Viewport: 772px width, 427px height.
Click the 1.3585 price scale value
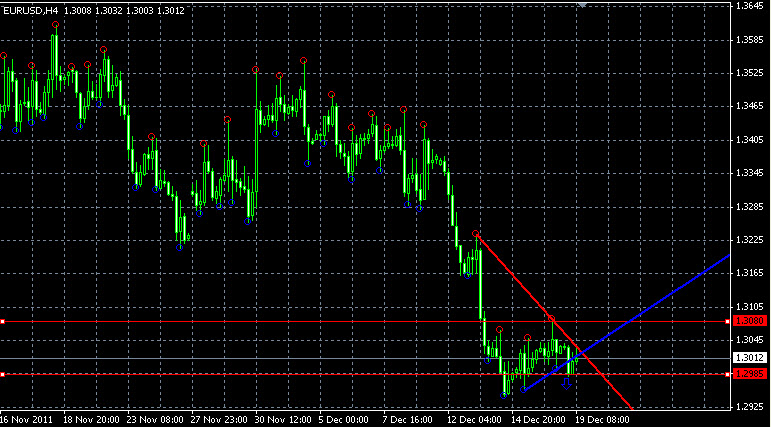coord(750,39)
